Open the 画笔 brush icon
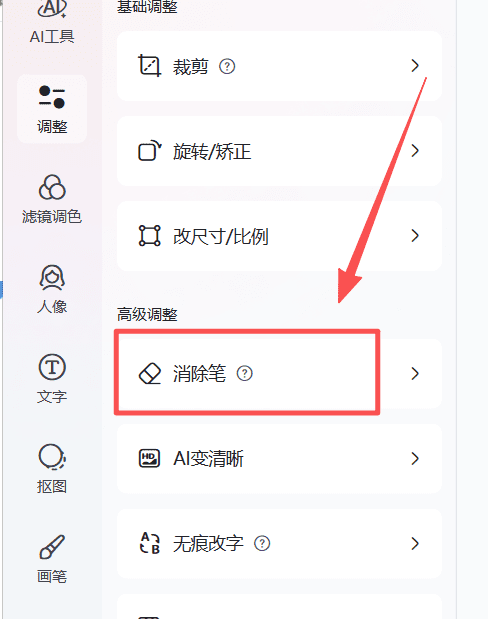The height and width of the screenshot is (619, 488). (x=52, y=559)
